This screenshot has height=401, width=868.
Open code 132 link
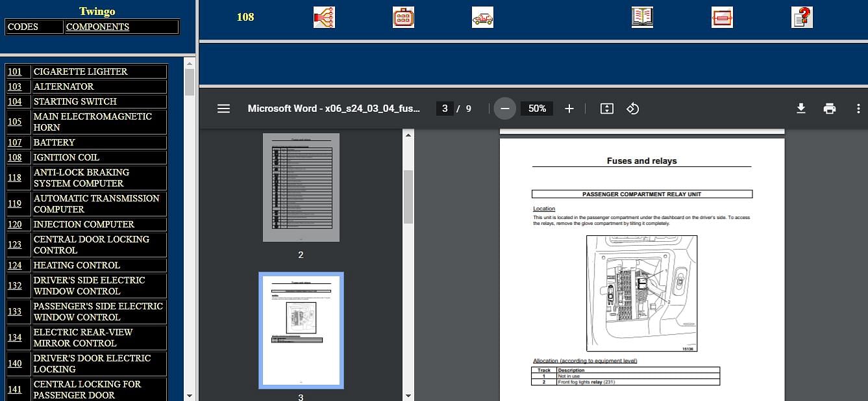tap(14, 285)
